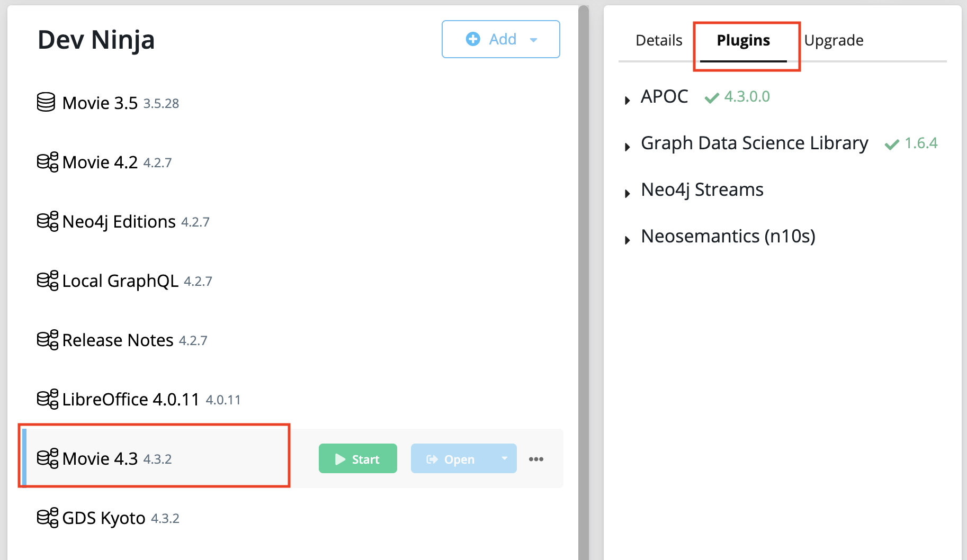Click the plus icon on the Add button
This screenshot has height=560, width=967.
[x=473, y=39]
